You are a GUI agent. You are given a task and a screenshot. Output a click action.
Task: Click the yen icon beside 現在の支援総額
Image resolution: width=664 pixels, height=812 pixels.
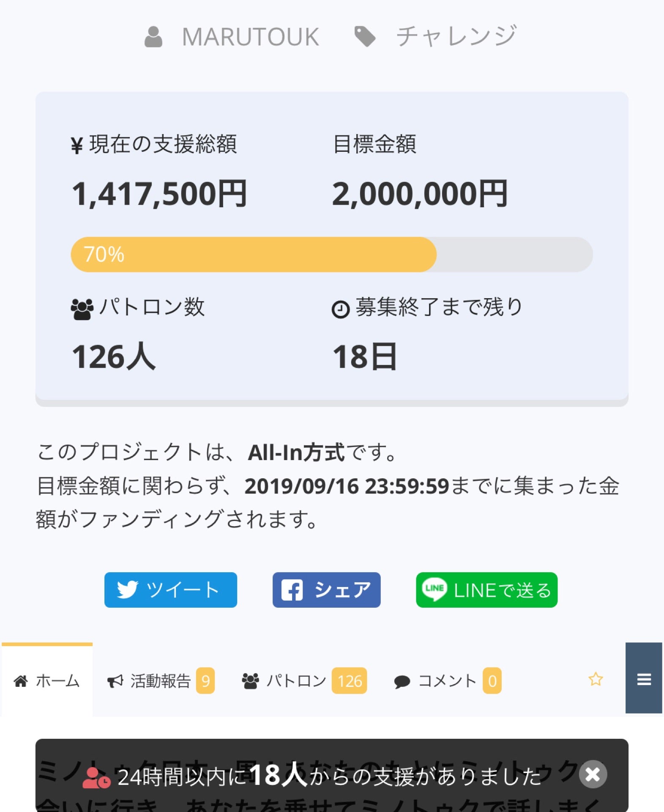(x=77, y=144)
